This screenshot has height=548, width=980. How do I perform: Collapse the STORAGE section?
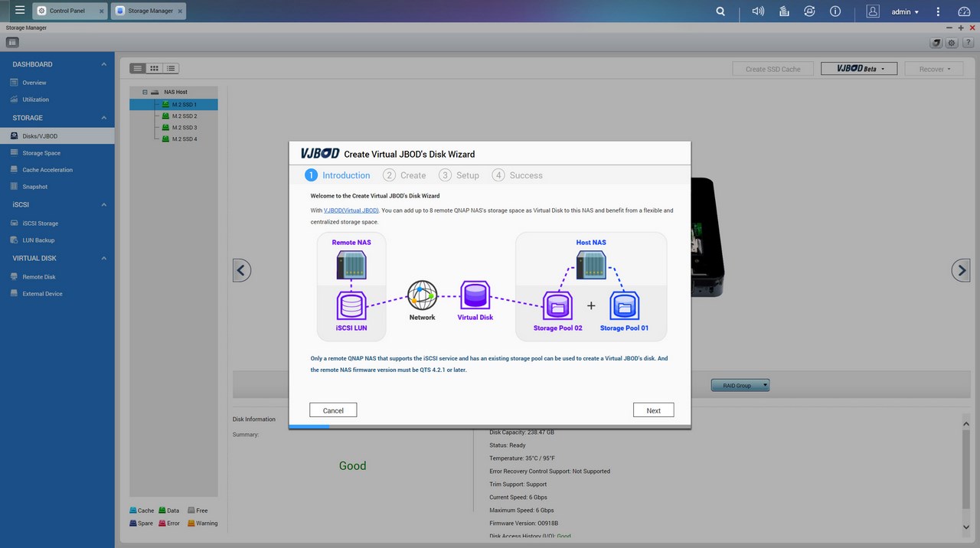coord(104,118)
